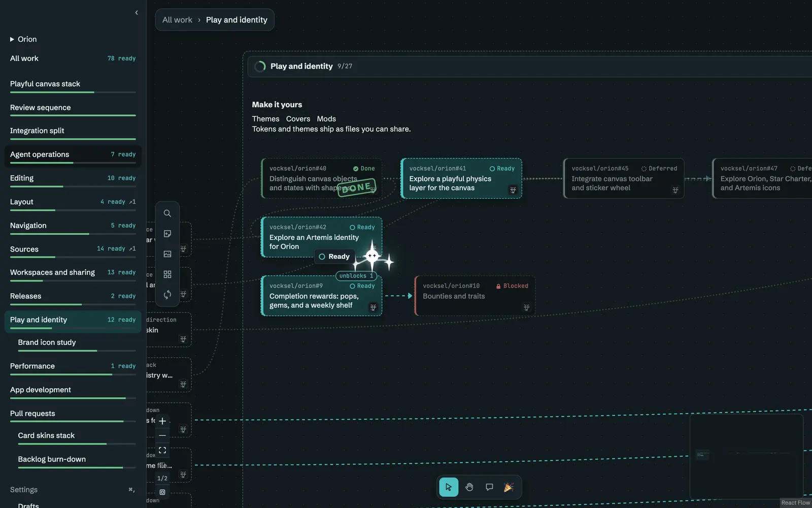
Task: Click the mascot icon on Completion rewards card
Action: click(x=373, y=307)
